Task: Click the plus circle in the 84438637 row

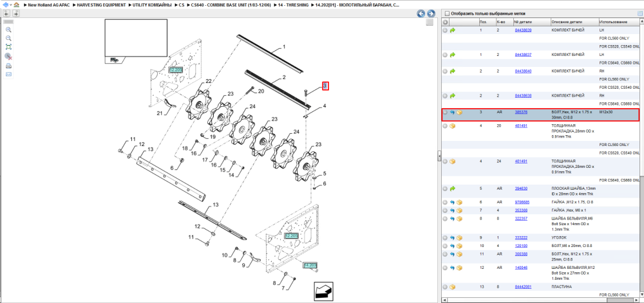Action: tap(445, 55)
